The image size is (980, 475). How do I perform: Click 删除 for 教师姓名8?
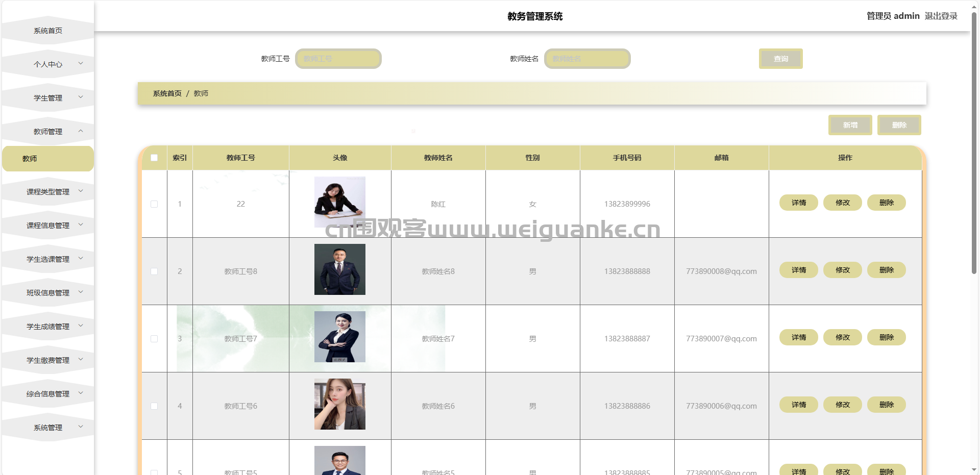pos(887,270)
